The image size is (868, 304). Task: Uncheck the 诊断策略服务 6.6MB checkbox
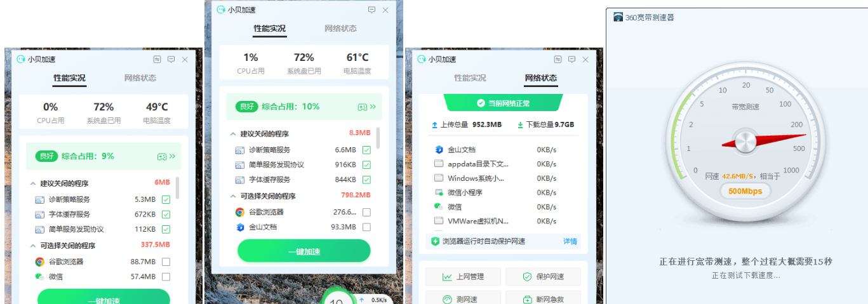[x=366, y=150]
